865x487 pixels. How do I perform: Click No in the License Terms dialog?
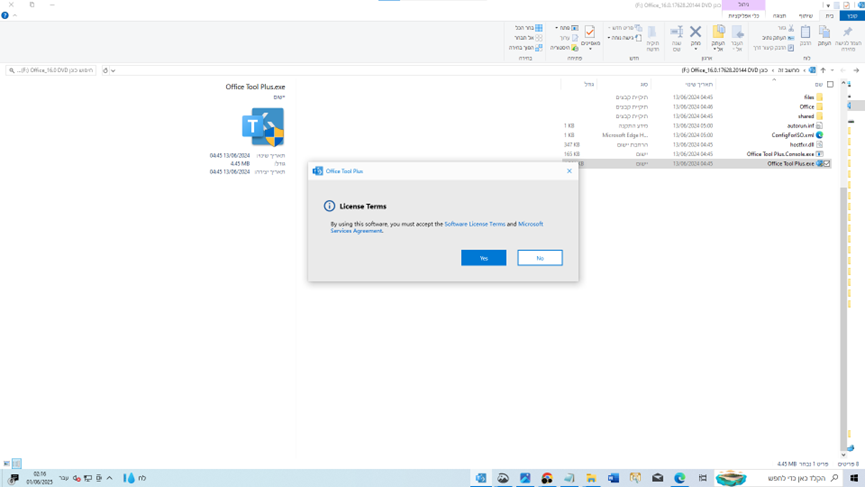point(540,258)
